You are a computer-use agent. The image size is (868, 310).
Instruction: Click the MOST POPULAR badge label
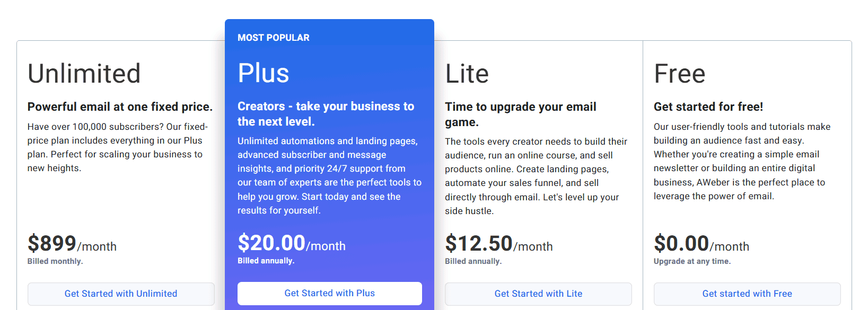pyautogui.click(x=274, y=38)
